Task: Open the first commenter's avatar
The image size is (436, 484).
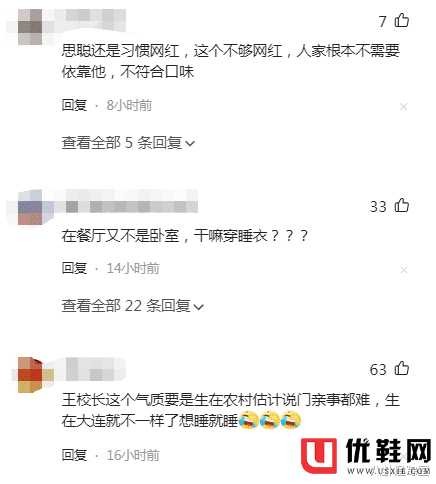Action: (x=30, y=27)
